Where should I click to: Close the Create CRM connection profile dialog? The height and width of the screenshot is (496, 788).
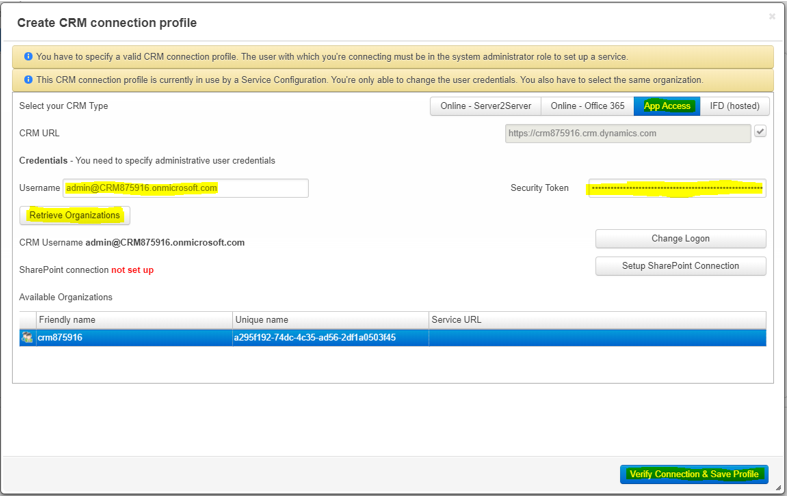pyautogui.click(x=772, y=17)
